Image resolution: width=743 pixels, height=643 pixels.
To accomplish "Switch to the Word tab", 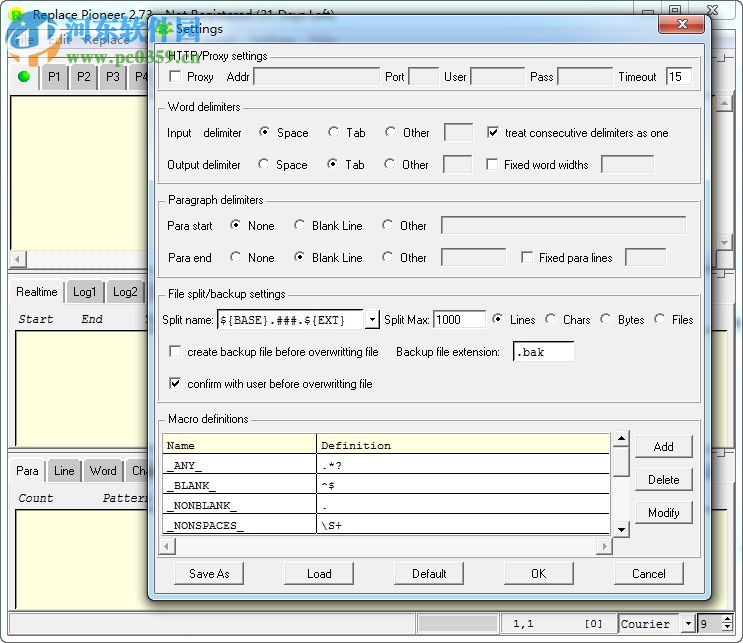I will point(103,471).
